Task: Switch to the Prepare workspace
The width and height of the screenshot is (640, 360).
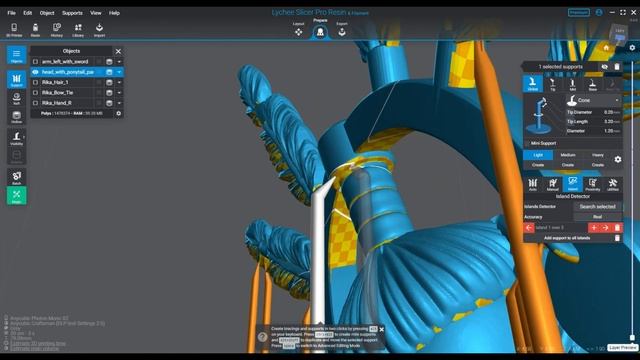Action: click(320, 30)
